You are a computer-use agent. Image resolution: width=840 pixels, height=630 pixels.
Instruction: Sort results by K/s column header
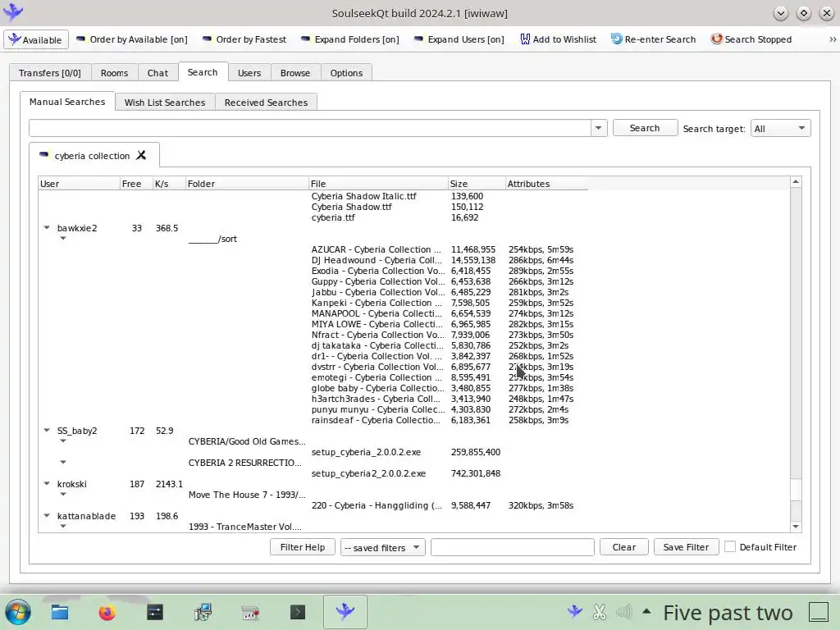point(169,184)
